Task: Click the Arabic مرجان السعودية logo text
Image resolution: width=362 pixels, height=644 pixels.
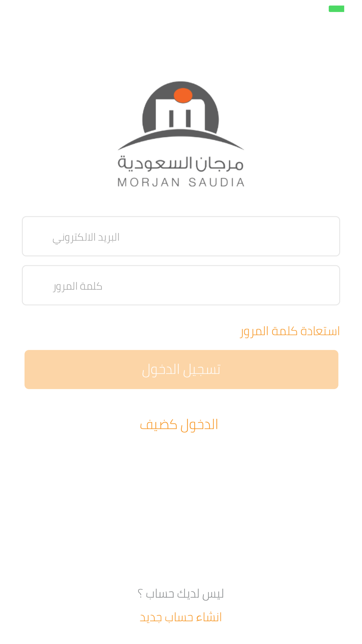Action: pyautogui.click(x=181, y=164)
